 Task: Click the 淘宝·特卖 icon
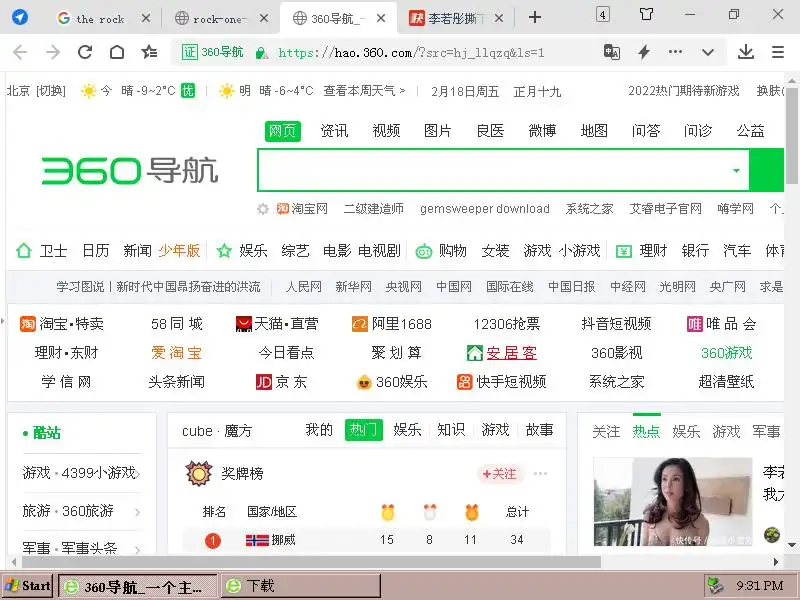pos(28,323)
